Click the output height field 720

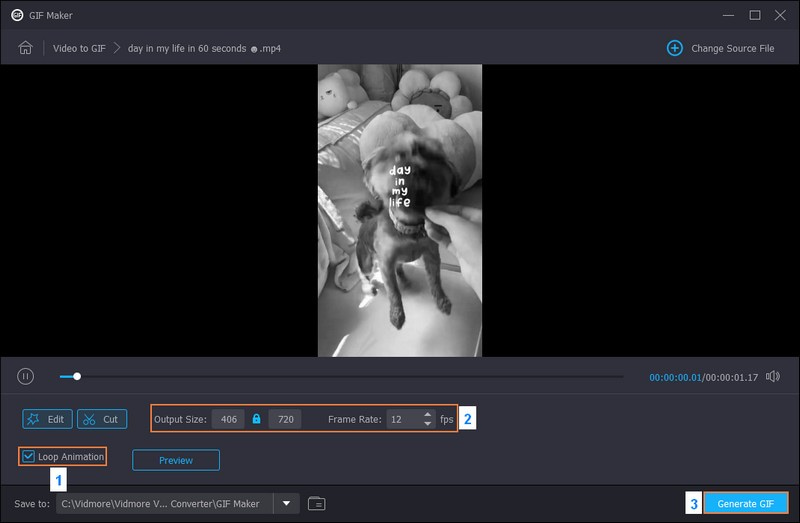(x=285, y=419)
